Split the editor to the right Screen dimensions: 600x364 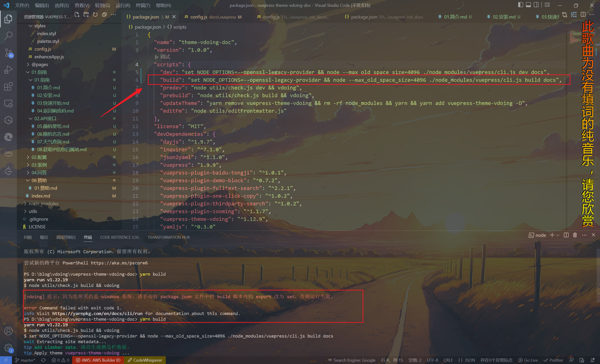(583, 15)
